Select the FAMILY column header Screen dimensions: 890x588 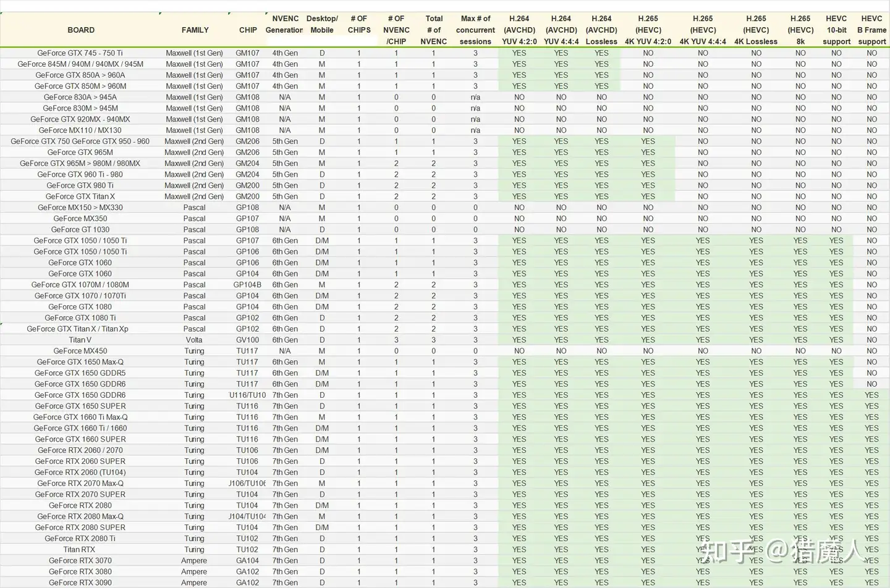tap(195, 30)
